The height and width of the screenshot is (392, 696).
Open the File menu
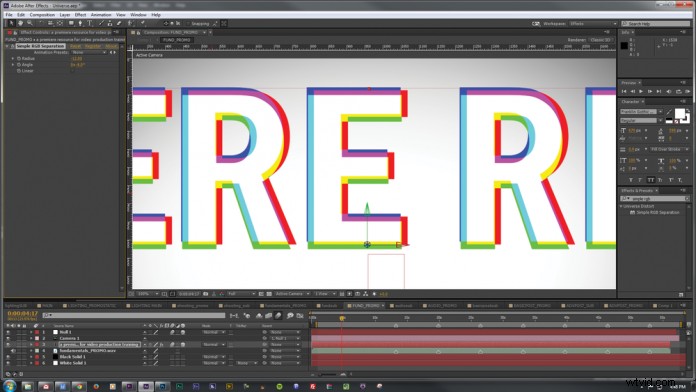9,15
